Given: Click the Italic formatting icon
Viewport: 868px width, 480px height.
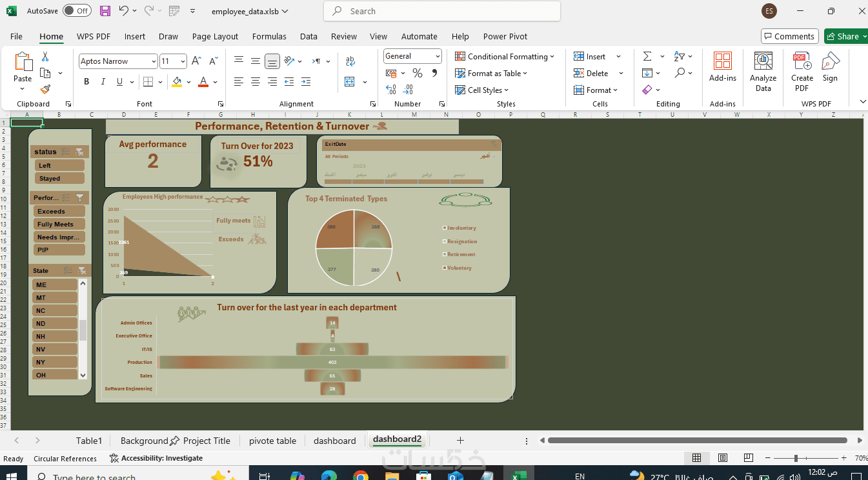Looking at the screenshot, I should 103,82.
